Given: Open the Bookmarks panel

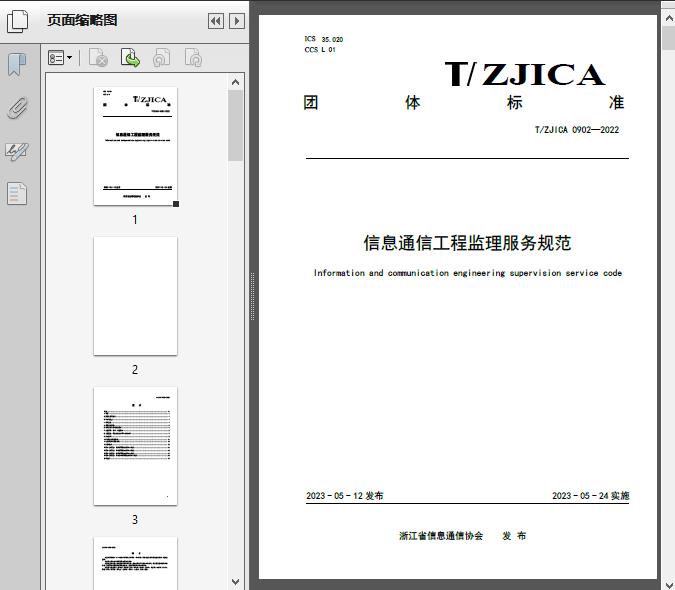Looking at the screenshot, I should click(x=17, y=65).
